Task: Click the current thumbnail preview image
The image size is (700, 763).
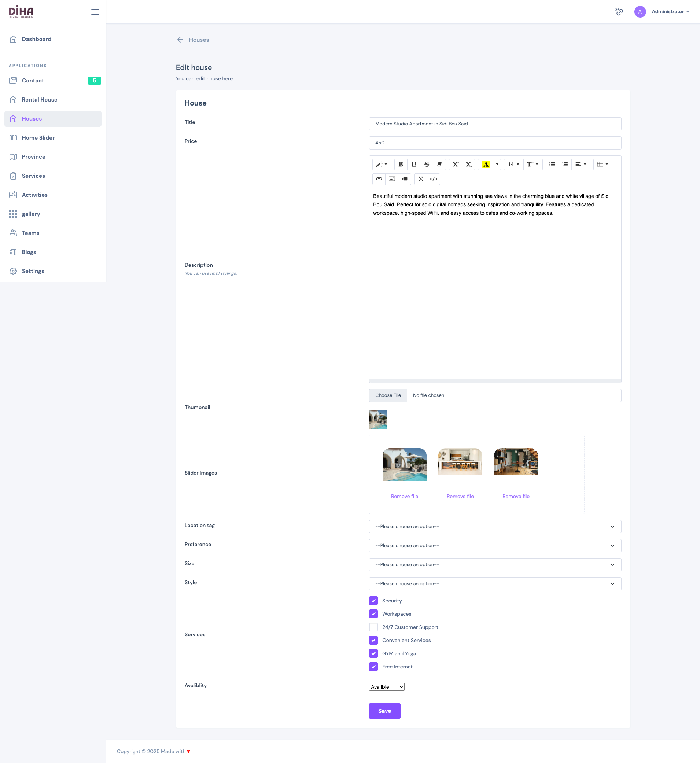Action: click(378, 419)
